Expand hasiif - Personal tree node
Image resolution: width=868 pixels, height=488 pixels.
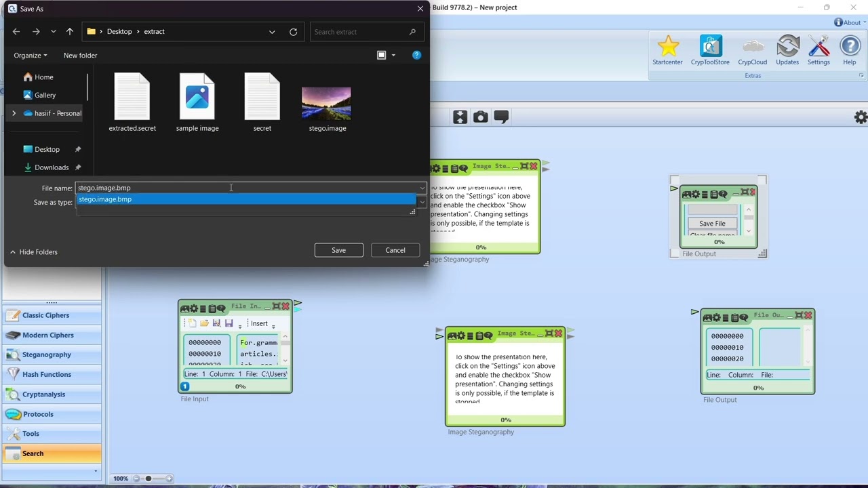click(14, 113)
